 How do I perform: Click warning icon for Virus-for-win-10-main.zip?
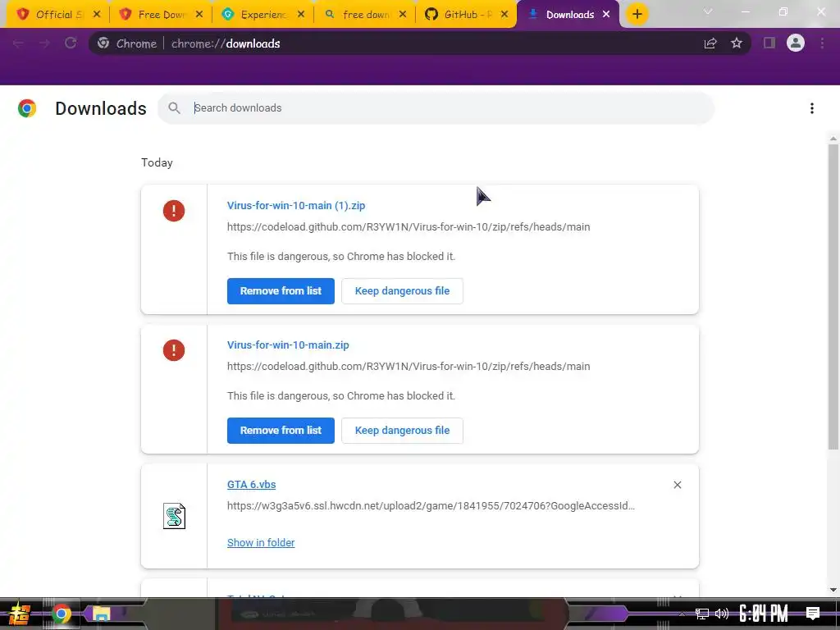pyautogui.click(x=174, y=350)
